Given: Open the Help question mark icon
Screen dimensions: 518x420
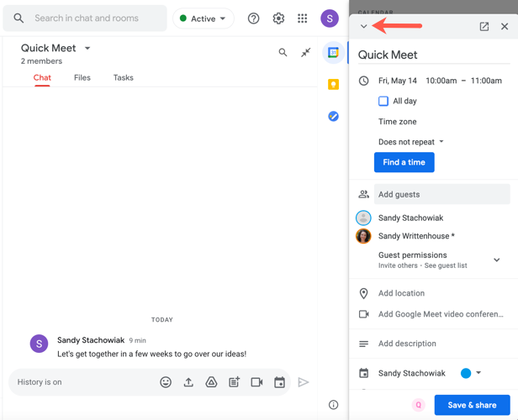Looking at the screenshot, I should pos(253,18).
